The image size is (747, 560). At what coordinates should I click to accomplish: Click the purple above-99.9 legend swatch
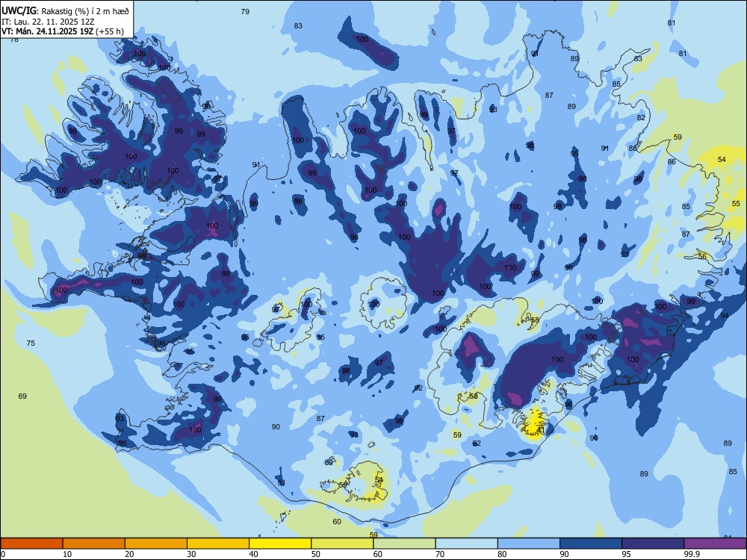pyautogui.click(x=715, y=544)
